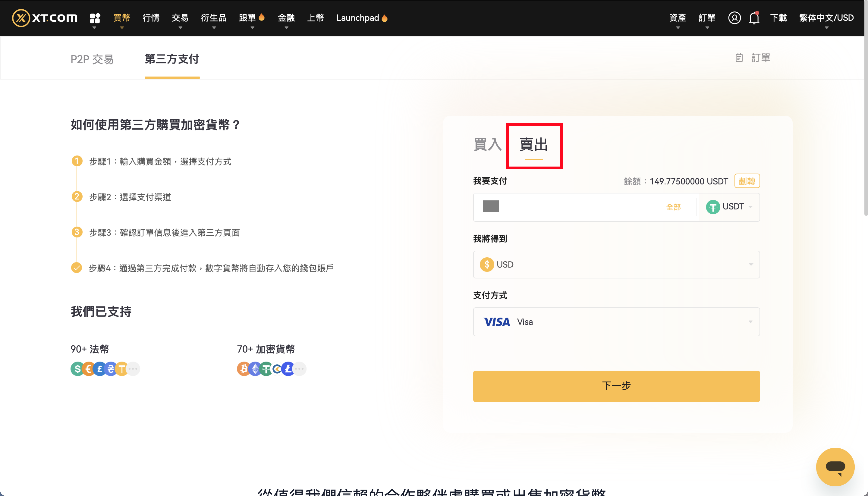Image resolution: width=868 pixels, height=496 pixels.
Task: Click the pound sterling fiat icon
Action: coord(100,369)
